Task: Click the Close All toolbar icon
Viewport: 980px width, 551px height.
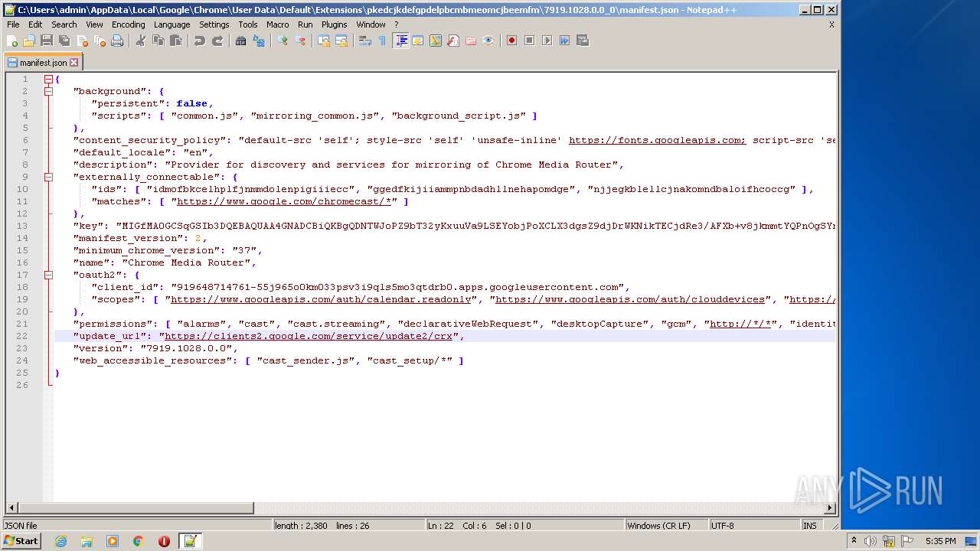Action: click(x=100, y=41)
